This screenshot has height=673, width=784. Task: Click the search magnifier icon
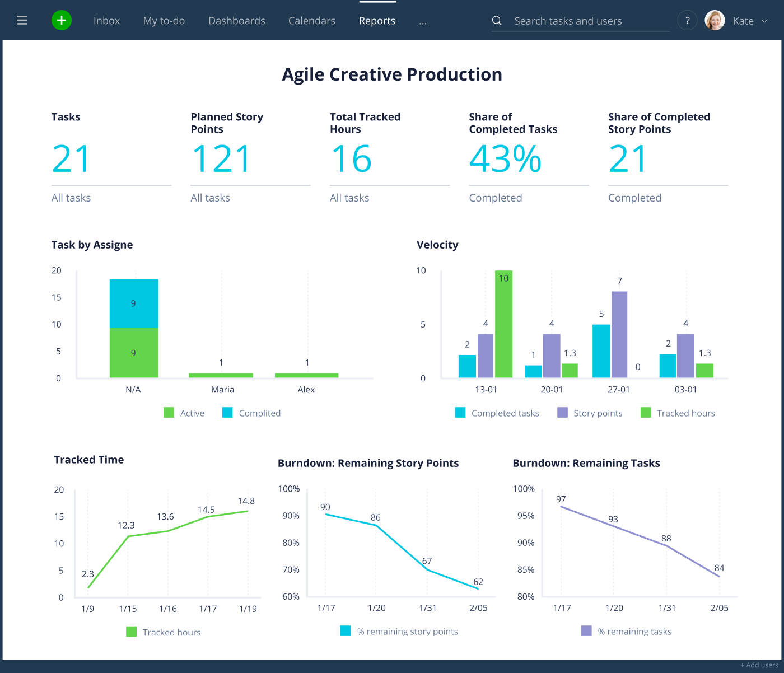coord(497,21)
